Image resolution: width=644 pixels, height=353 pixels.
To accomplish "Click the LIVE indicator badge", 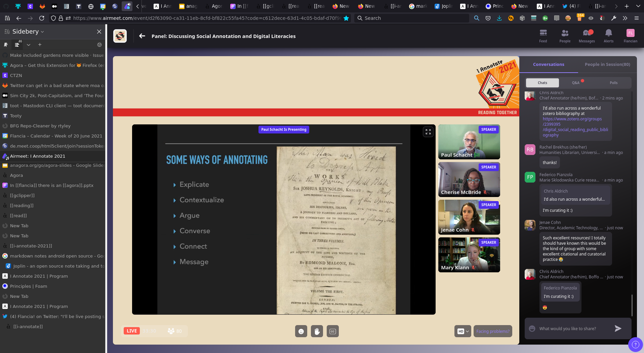I will tap(132, 331).
